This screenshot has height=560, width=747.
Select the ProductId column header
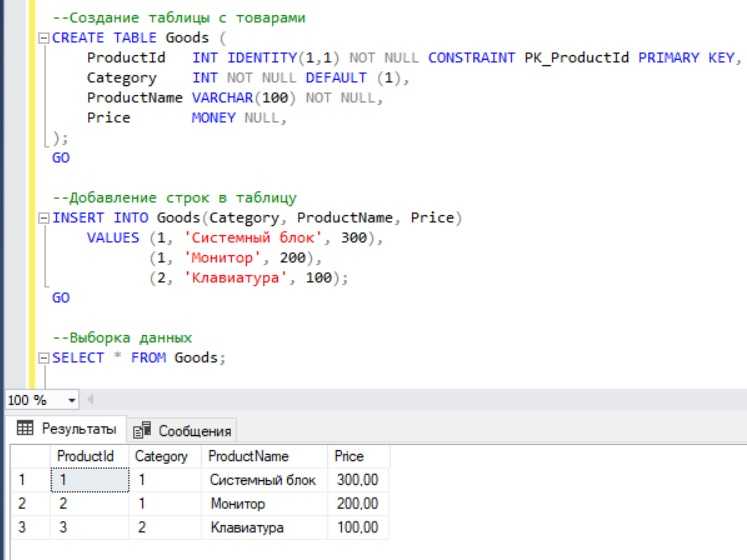click(x=85, y=456)
